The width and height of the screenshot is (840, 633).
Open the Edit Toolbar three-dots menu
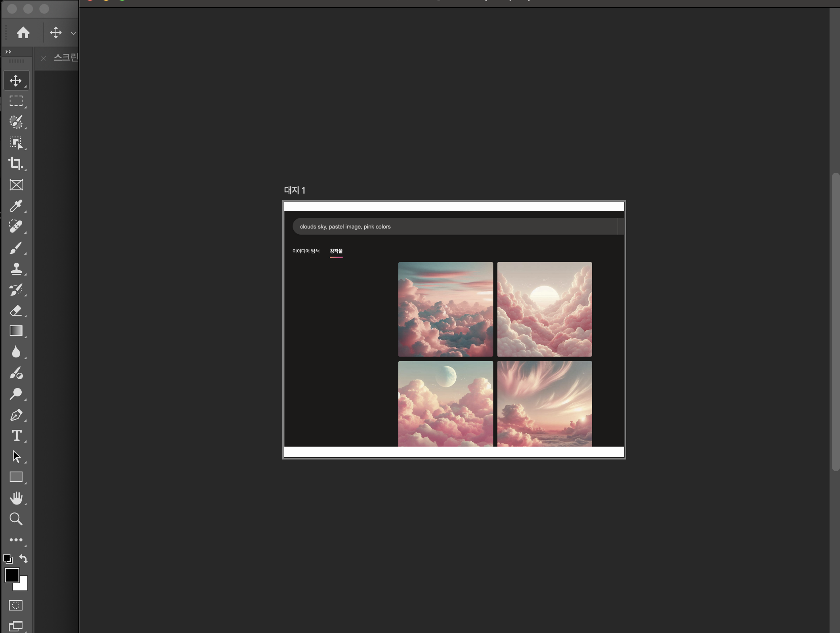pos(16,540)
